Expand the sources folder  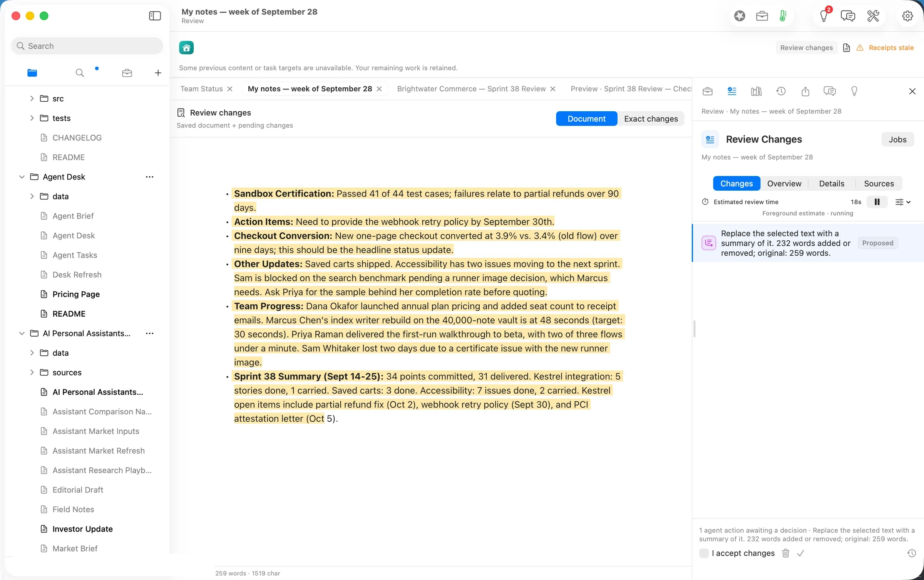32,372
